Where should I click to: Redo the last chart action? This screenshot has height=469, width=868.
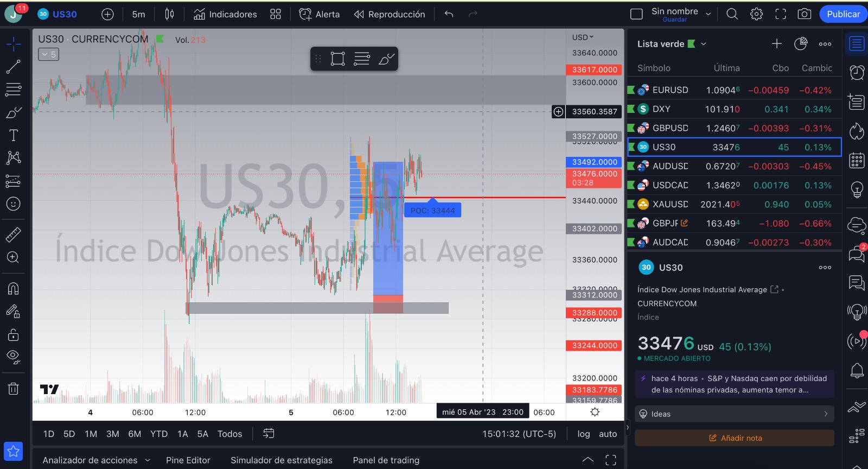(x=473, y=14)
